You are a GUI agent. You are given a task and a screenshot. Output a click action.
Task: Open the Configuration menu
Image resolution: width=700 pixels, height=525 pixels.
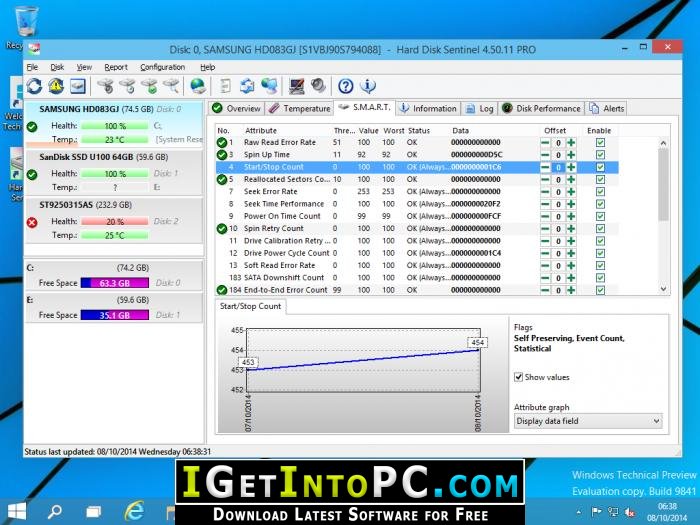(162, 67)
